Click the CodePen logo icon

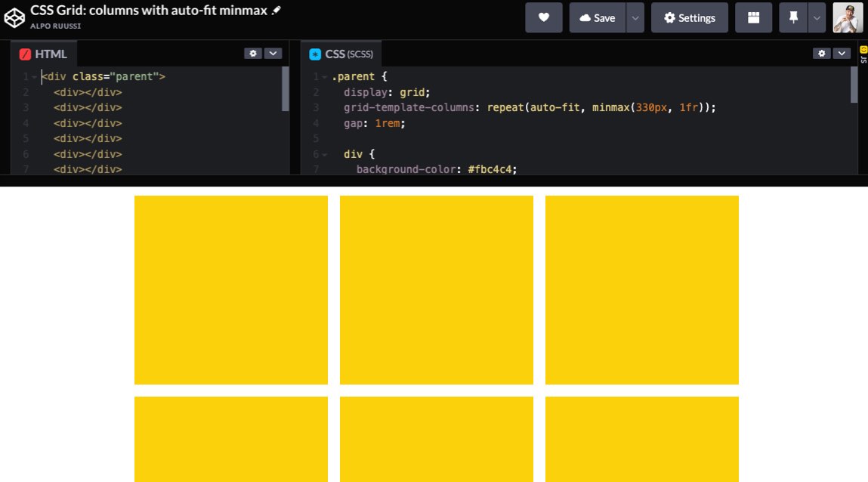[14, 17]
